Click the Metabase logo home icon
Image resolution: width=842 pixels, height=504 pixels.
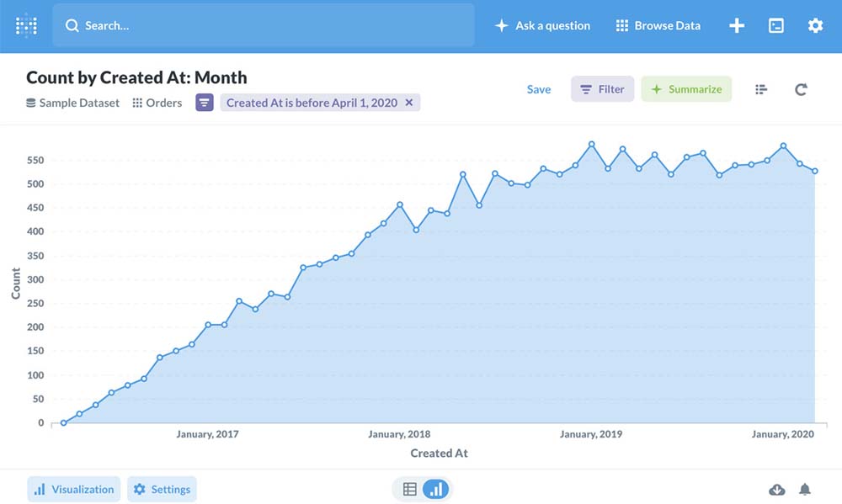pyautogui.click(x=26, y=25)
